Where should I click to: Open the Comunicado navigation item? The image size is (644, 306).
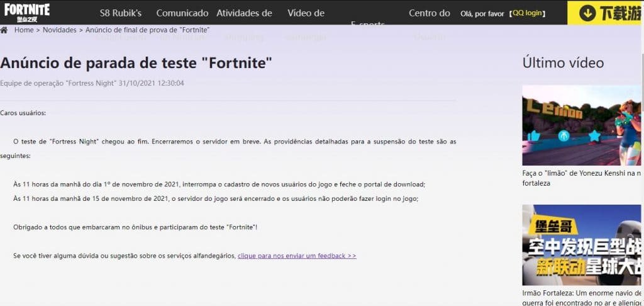pos(182,13)
